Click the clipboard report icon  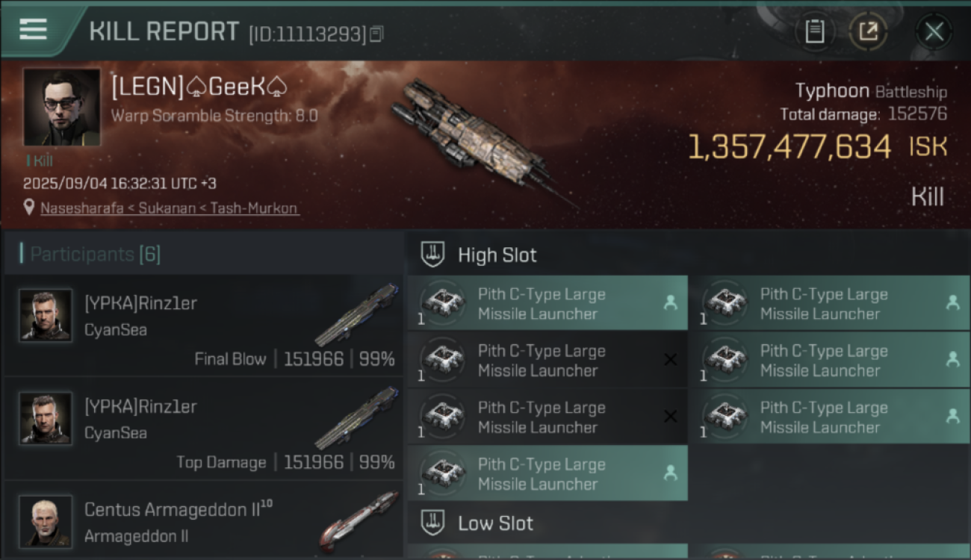[x=815, y=31]
